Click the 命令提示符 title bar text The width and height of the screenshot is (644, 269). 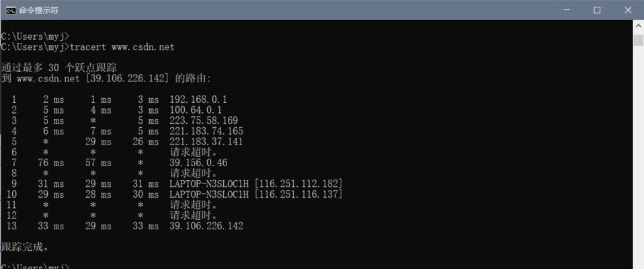tap(38, 11)
